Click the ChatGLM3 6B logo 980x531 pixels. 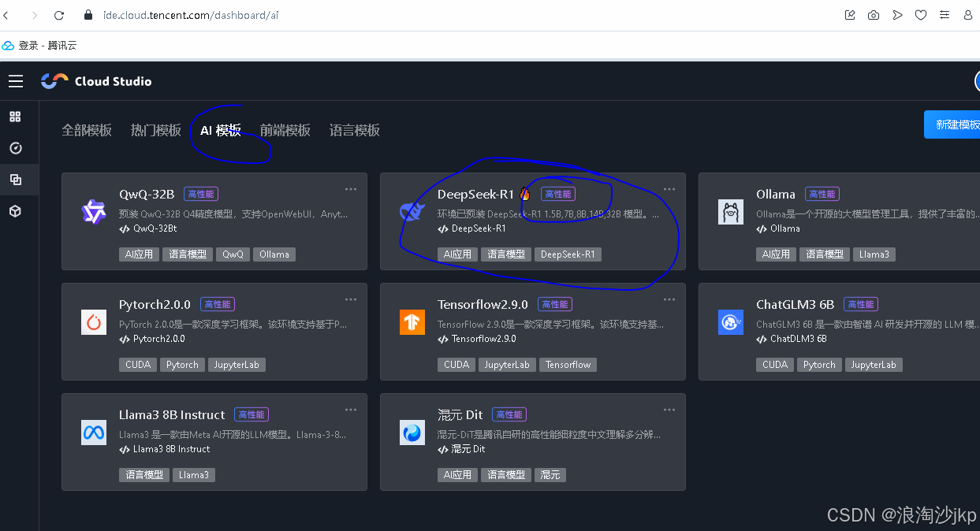tap(731, 322)
